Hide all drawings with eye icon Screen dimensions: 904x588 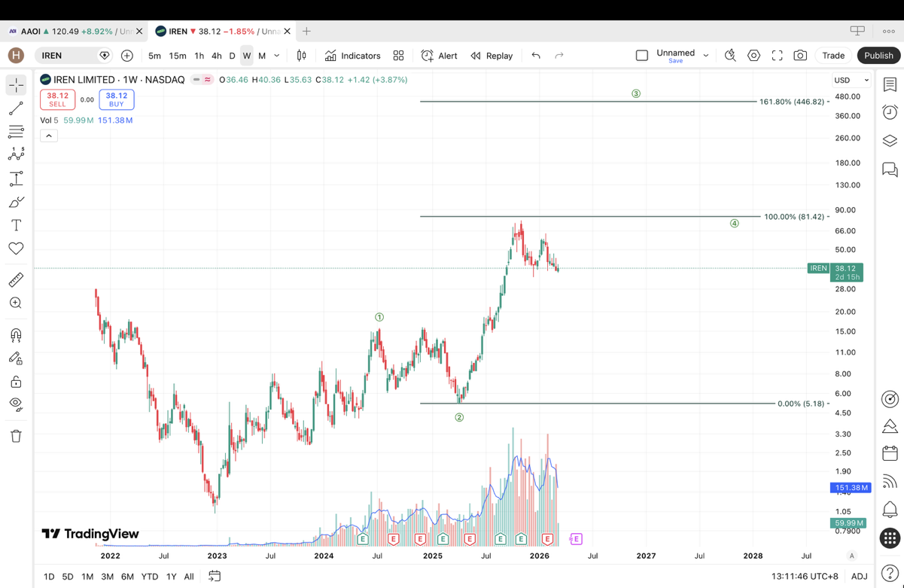[x=16, y=404]
